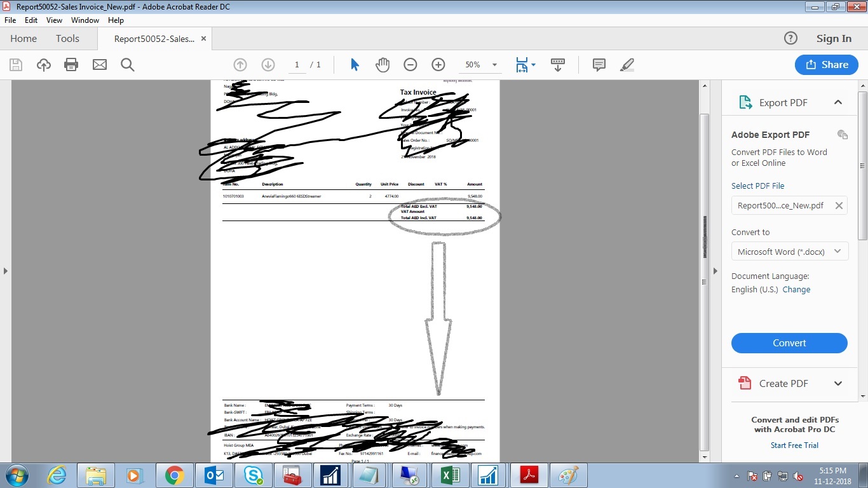Collapse the Export PDF section
Image resolution: width=868 pixels, height=488 pixels.
tap(838, 102)
